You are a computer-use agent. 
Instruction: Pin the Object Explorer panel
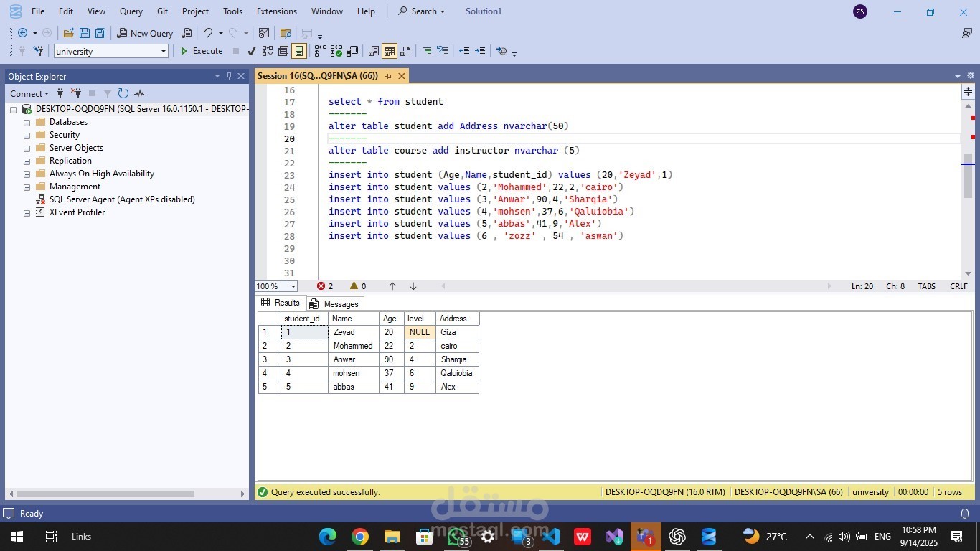point(230,76)
